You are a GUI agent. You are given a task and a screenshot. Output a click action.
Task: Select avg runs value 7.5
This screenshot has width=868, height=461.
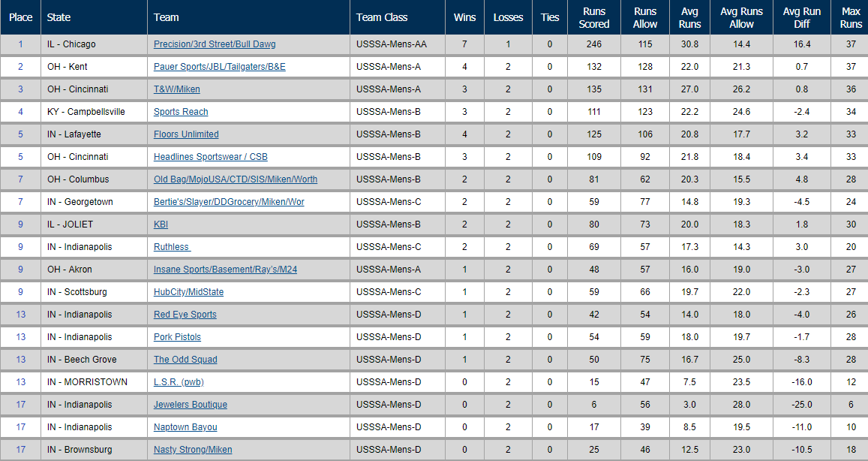coord(689,382)
